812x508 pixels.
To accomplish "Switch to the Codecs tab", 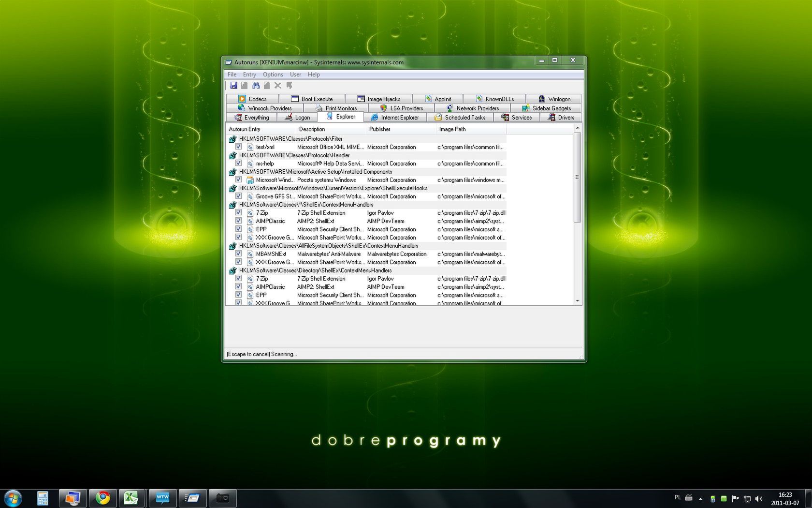I will tap(252, 99).
